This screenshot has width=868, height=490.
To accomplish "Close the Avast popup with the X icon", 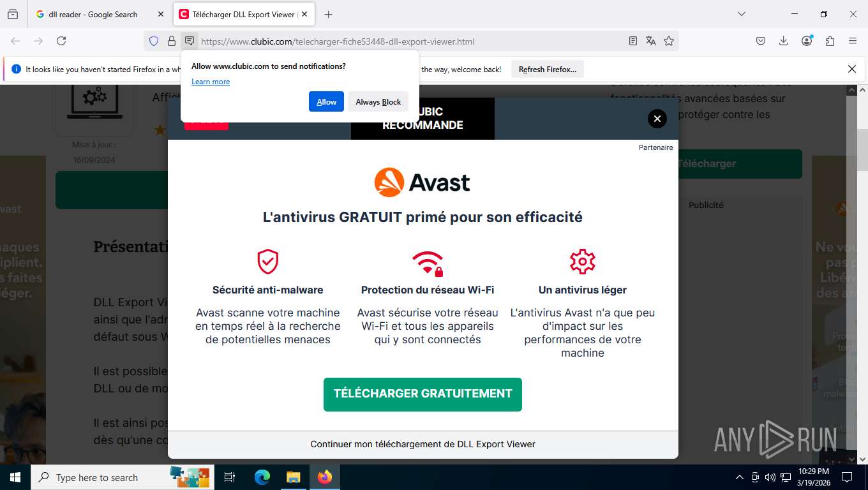I will (657, 119).
